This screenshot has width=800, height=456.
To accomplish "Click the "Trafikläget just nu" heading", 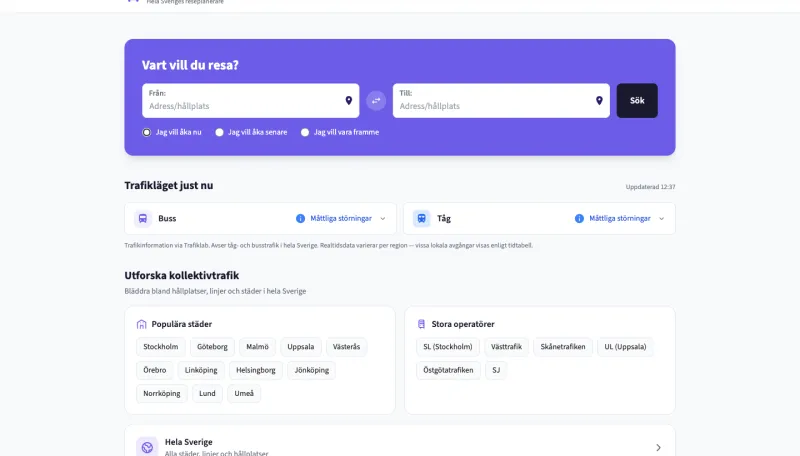I will 169,186.
